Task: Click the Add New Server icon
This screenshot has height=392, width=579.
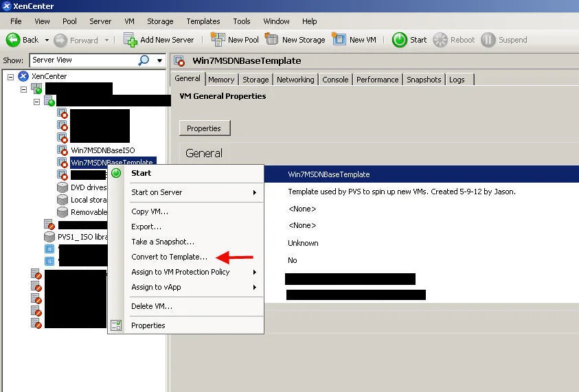Action: [x=130, y=40]
